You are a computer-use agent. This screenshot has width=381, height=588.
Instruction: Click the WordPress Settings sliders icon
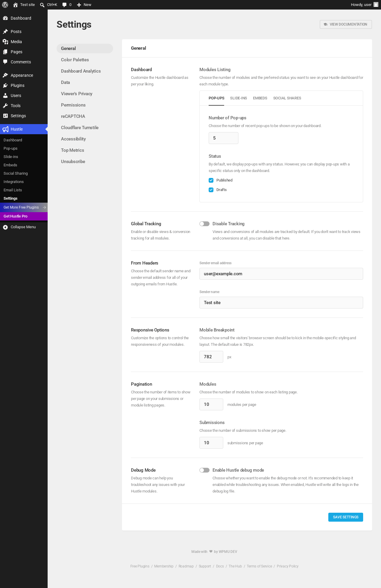5,116
